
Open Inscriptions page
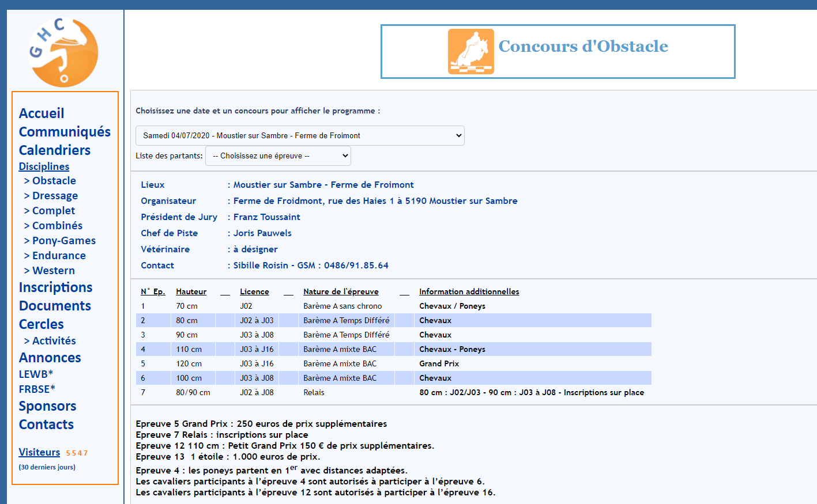(x=56, y=287)
